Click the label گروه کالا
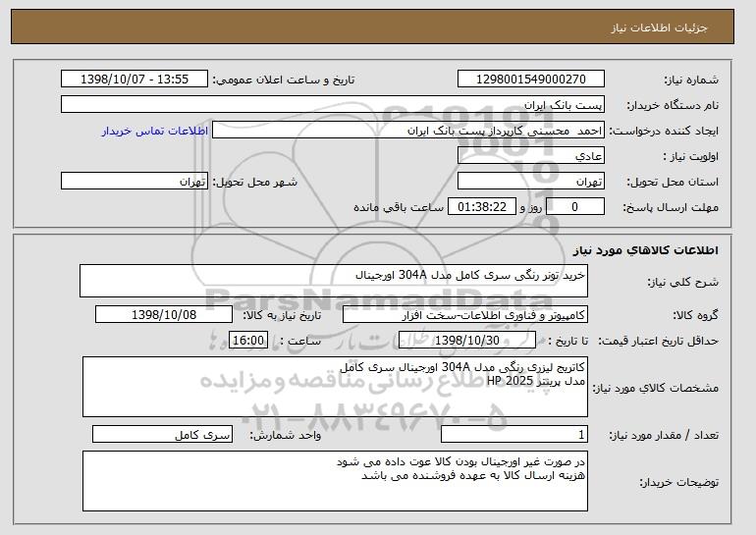756x535 pixels. tap(696, 315)
